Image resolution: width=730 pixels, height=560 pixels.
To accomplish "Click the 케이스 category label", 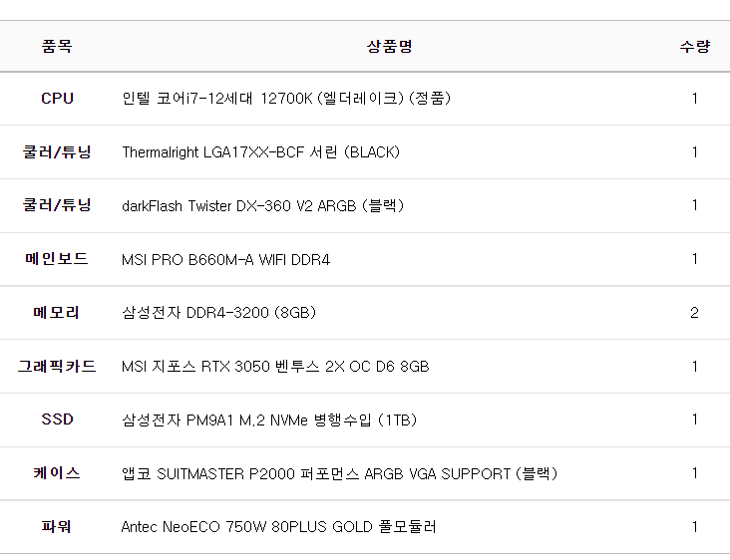I will pyautogui.click(x=57, y=473).
